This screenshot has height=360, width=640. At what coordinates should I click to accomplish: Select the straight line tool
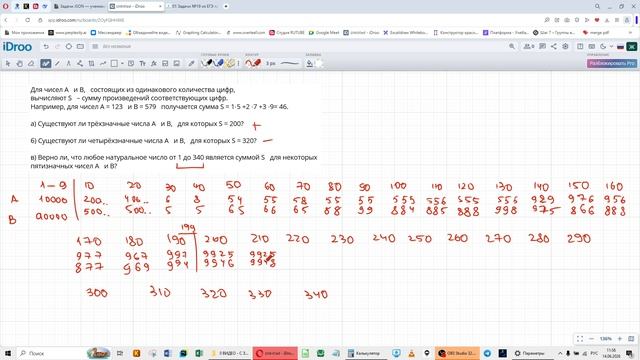coord(57,63)
